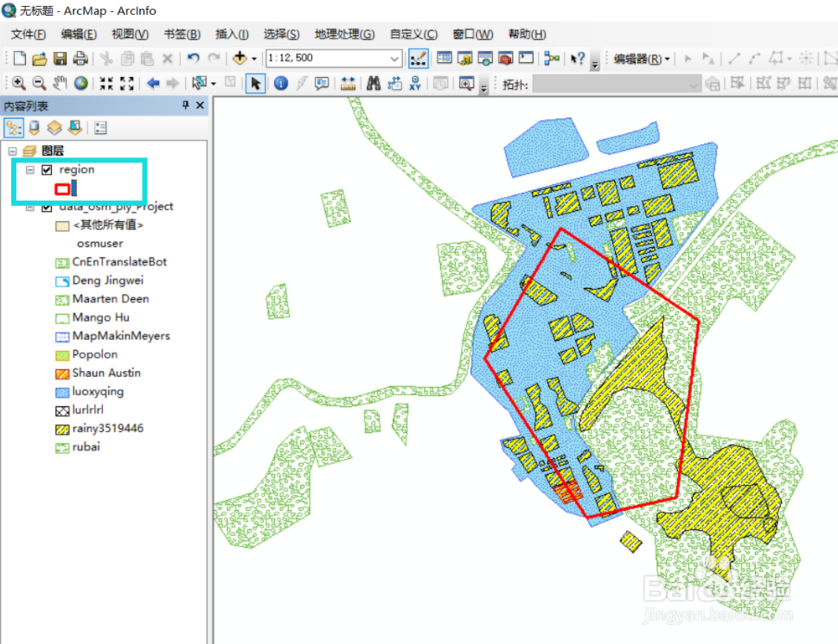Activate the Identify tool
The image size is (838, 644).
tap(281, 83)
